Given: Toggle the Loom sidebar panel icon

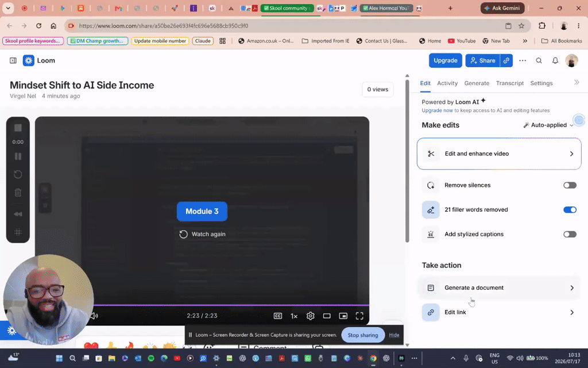Looking at the screenshot, I should [x=13, y=60].
